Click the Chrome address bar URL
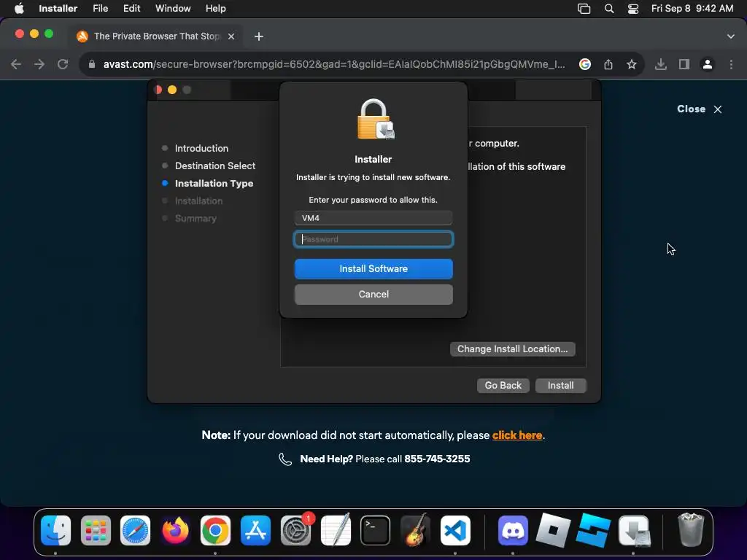 (333, 64)
